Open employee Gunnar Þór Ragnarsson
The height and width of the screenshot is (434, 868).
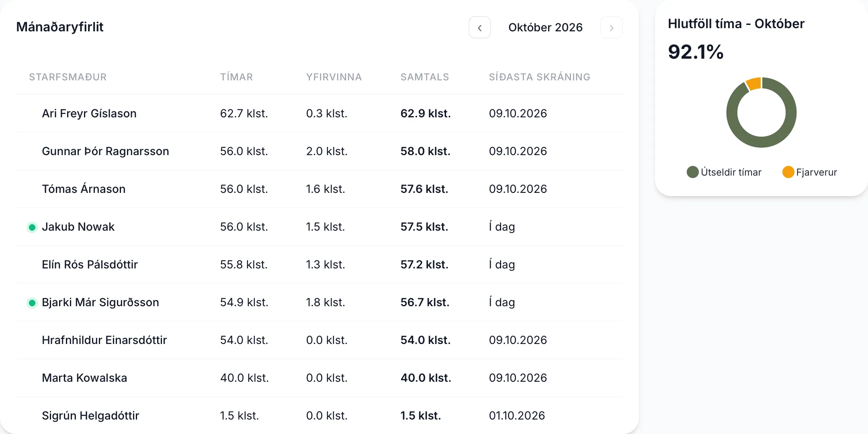(105, 151)
